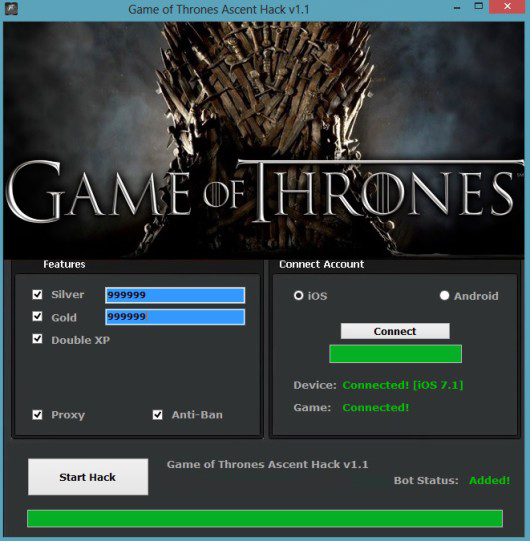Image resolution: width=530 pixels, height=541 pixels.
Task: Click the 'Features' group heading
Action: [64, 264]
